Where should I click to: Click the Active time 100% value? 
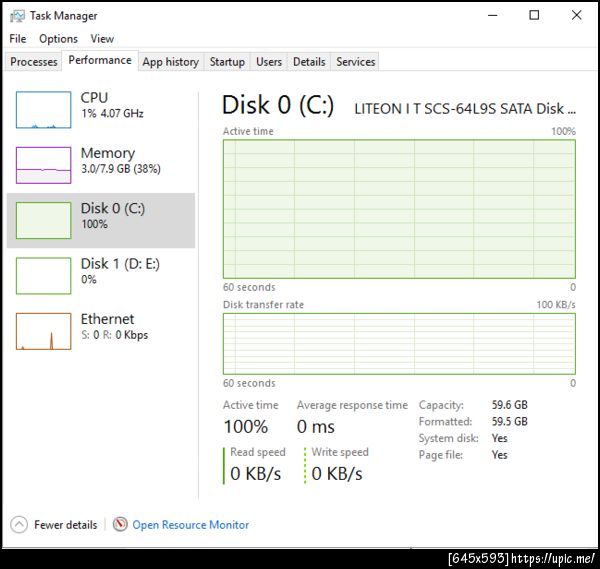coord(246,426)
